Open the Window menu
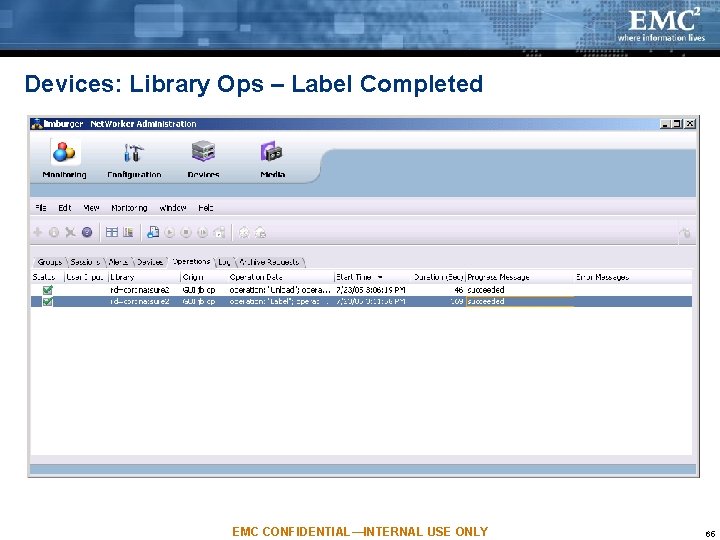This screenshot has height=540, width=720. tap(173, 208)
